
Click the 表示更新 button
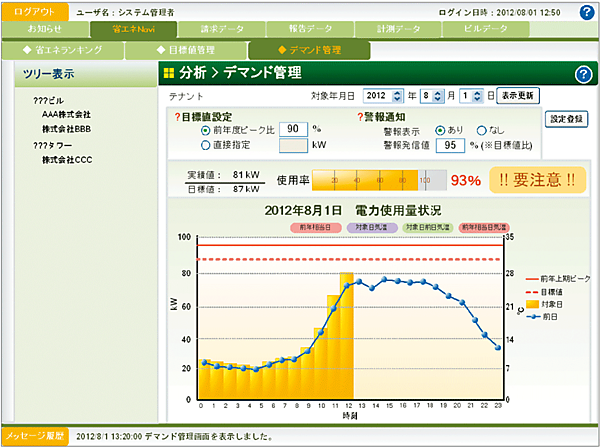[x=518, y=96]
